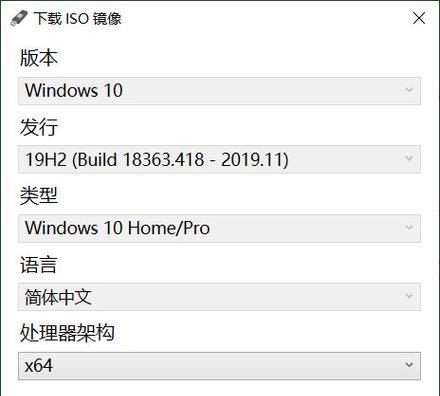Open the 简体中文 language dropdown

[219, 297]
